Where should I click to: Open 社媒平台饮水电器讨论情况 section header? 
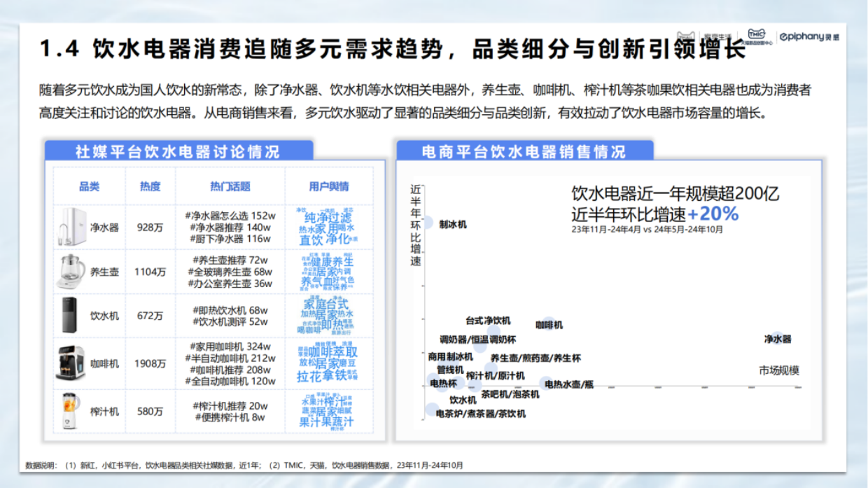click(x=178, y=151)
